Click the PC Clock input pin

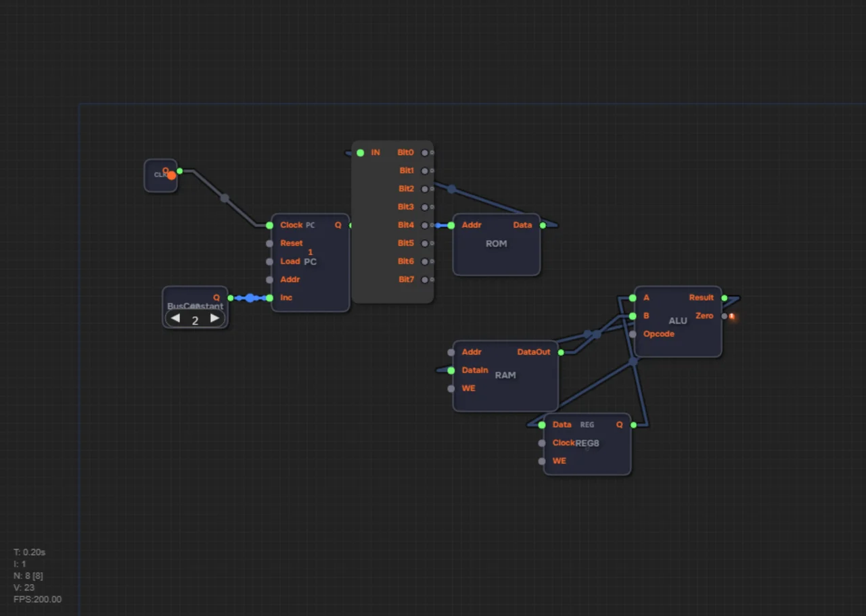[269, 225]
